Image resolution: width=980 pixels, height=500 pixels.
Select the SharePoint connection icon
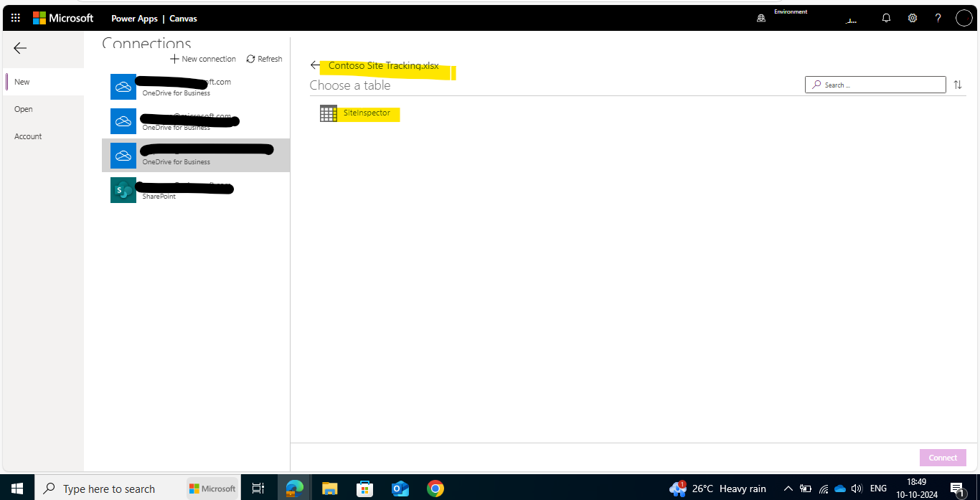(123, 190)
